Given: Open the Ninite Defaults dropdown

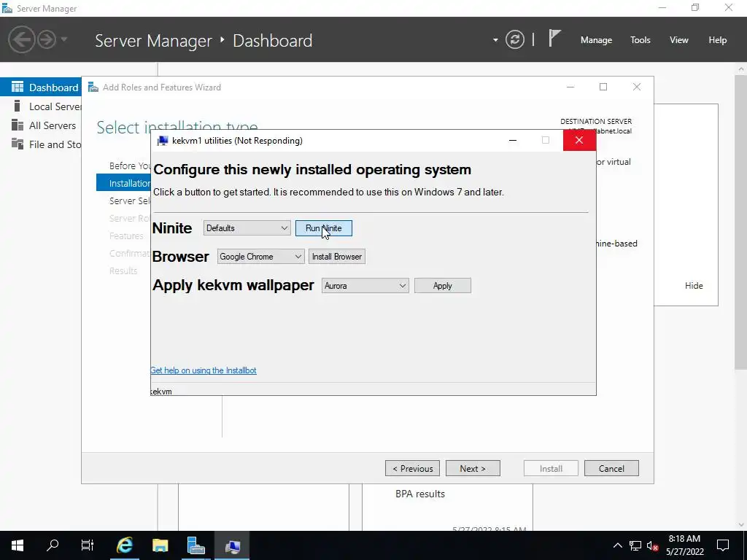Looking at the screenshot, I should 247,228.
